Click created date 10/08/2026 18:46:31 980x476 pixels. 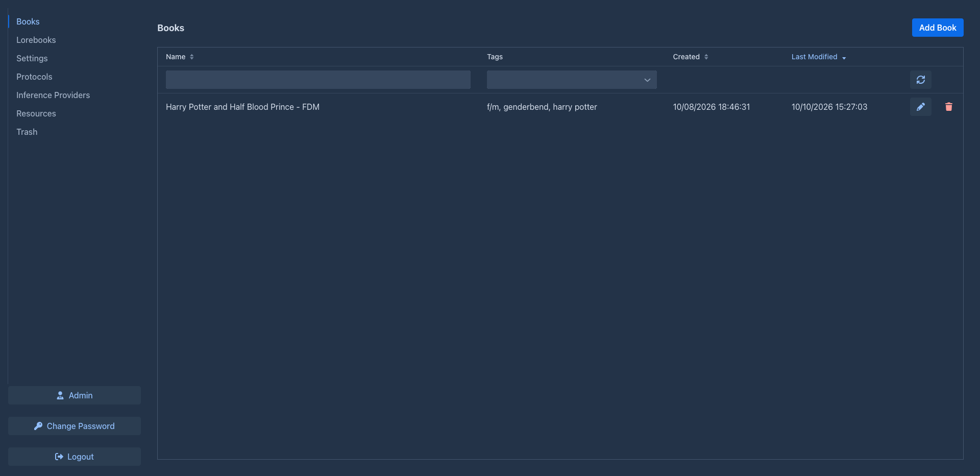[712, 107]
